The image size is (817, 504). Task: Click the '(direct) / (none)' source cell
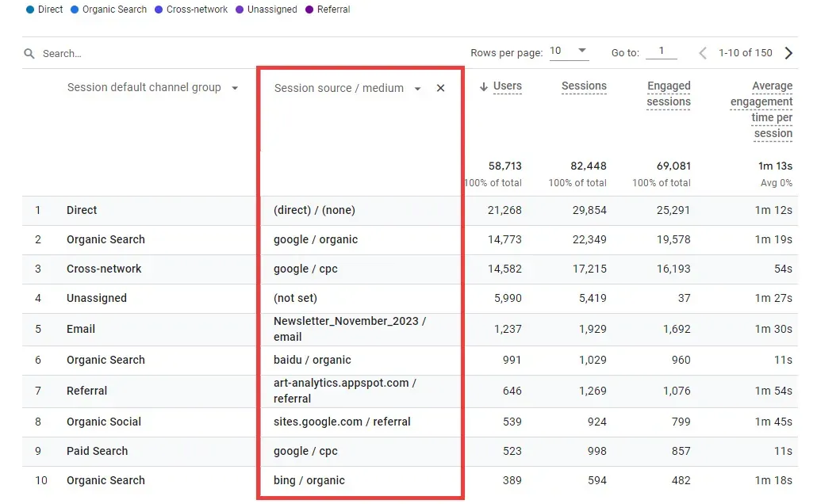(x=314, y=210)
